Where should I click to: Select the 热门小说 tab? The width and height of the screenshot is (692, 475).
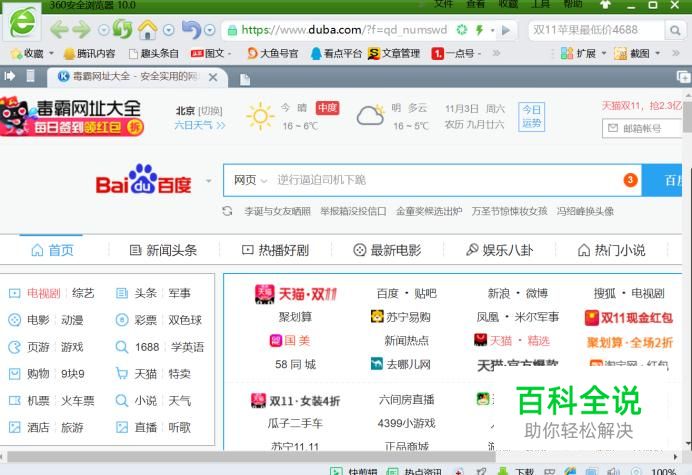pyautogui.click(x=611, y=250)
